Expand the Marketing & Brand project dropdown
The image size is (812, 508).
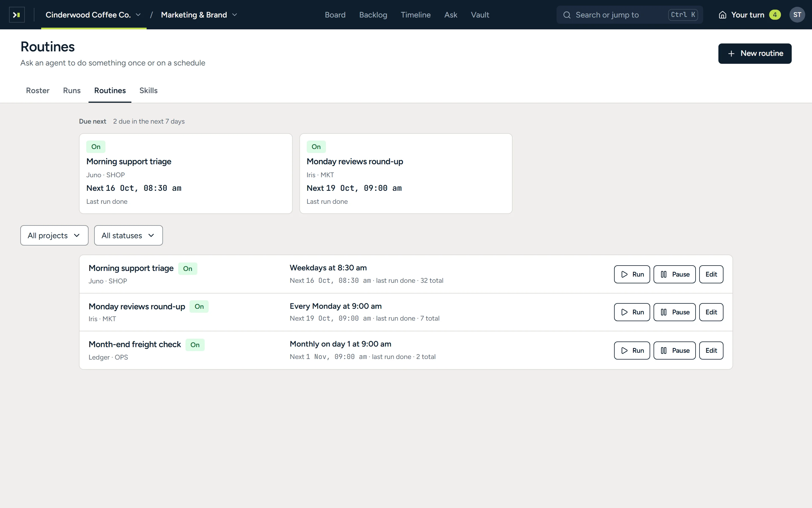click(199, 15)
